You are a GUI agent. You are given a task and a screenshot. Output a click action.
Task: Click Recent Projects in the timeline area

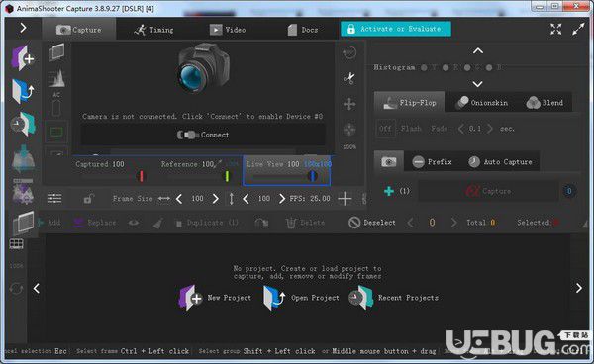tap(393, 298)
